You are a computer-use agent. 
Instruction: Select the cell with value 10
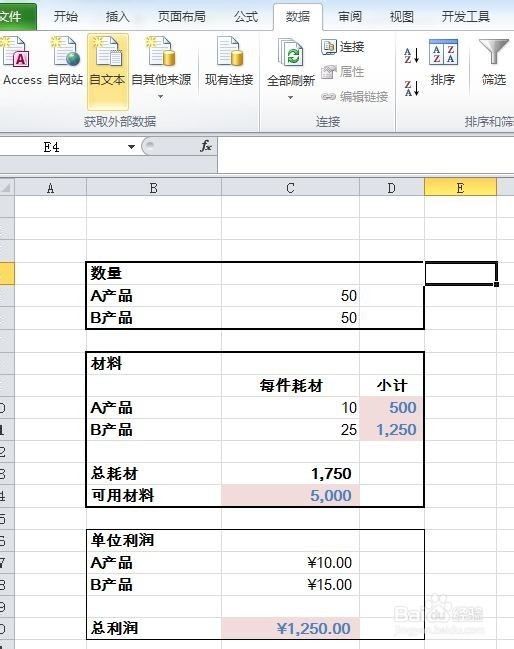(x=290, y=408)
